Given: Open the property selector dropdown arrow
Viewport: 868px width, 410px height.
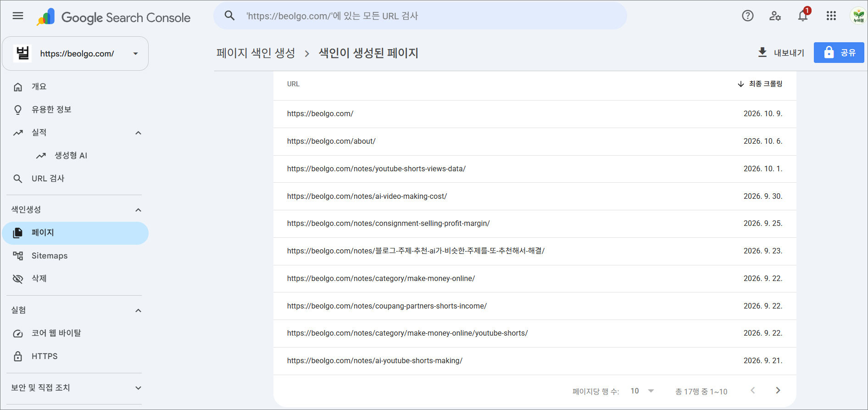Looking at the screenshot, I should (135, 54).
